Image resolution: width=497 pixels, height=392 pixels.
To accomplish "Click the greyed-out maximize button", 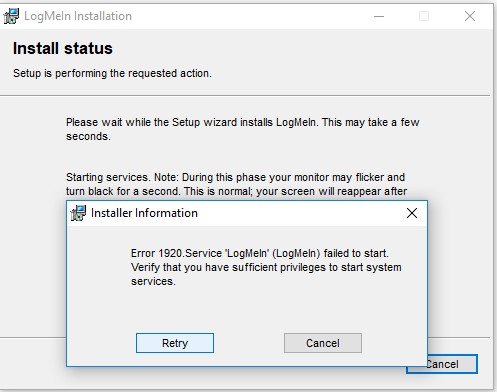I will point(424,16).
